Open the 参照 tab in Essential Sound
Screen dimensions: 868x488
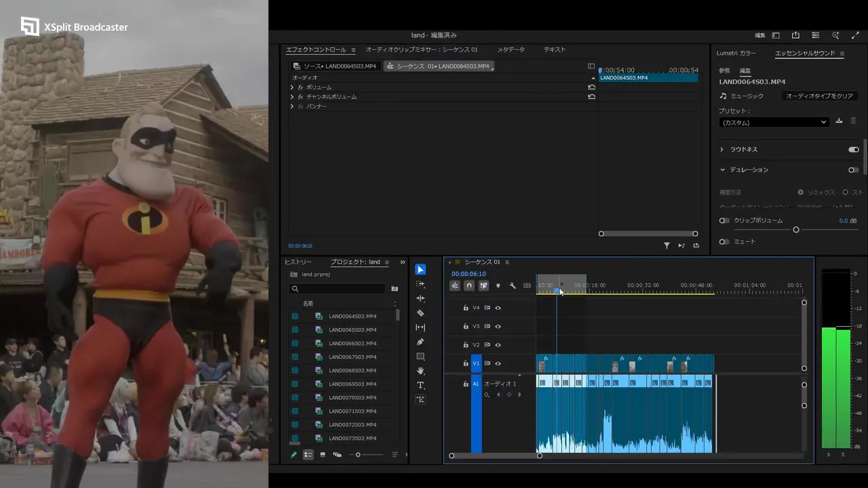click(725, 70)
